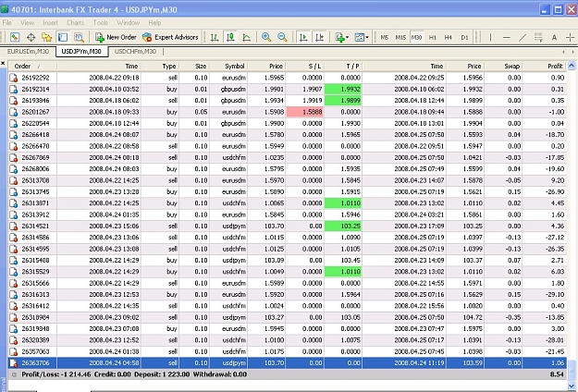Activate the crosshair cursor tool

click(x=571, y=37)
